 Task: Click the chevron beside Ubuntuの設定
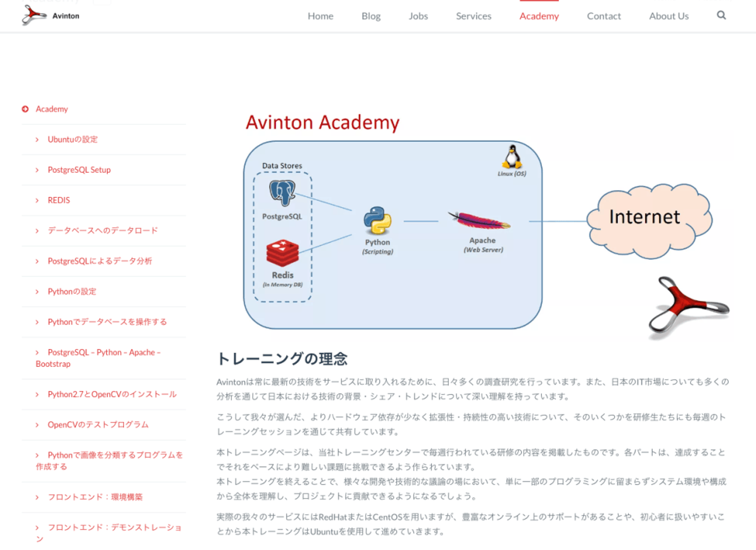(x=37, y=140)
